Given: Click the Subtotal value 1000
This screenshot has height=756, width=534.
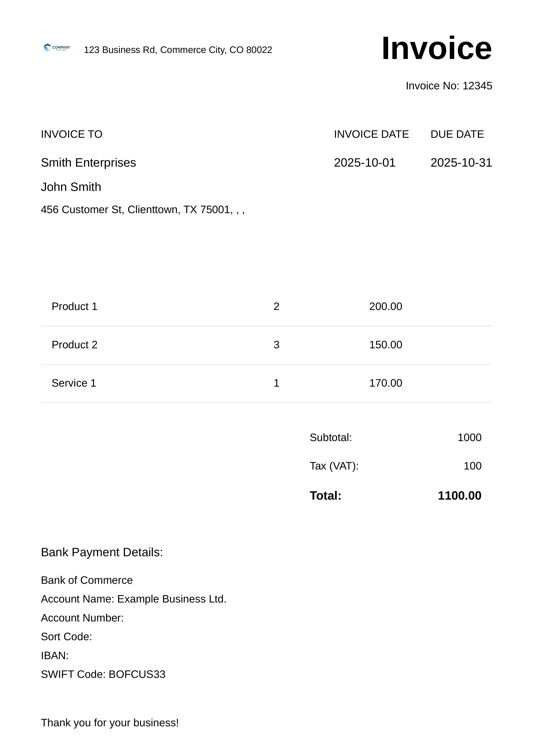Looking at the screenshot, I should click(469, 437).
